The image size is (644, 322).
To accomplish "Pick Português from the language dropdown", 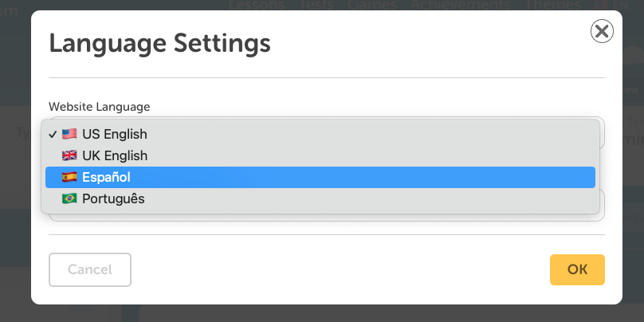I will (x=113, y=198).
